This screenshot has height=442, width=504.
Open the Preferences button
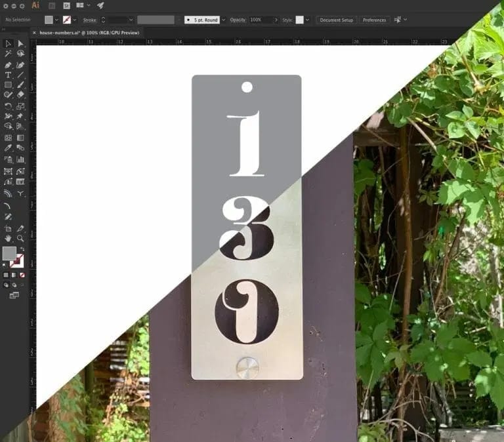point(374,20)
